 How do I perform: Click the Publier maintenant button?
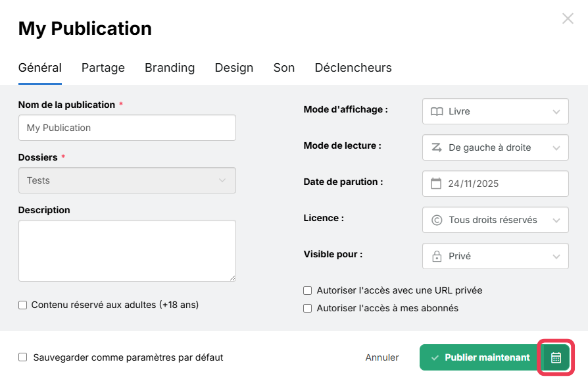pos(481,357)
